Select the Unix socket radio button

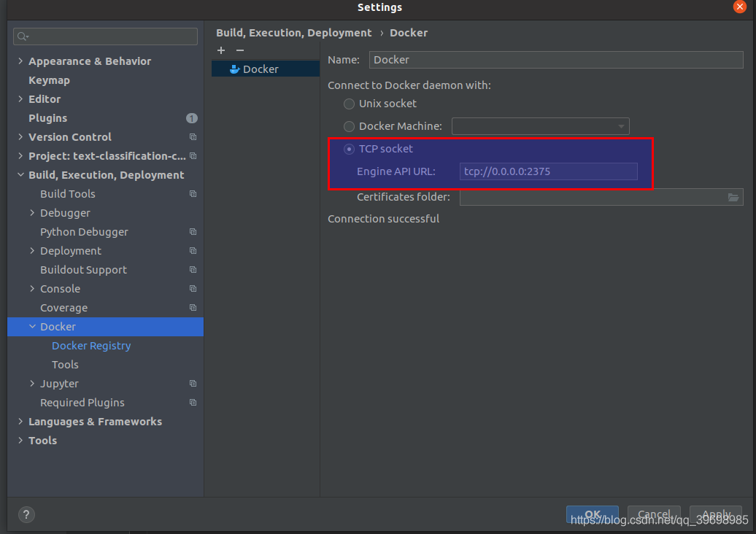click(349, 104)
